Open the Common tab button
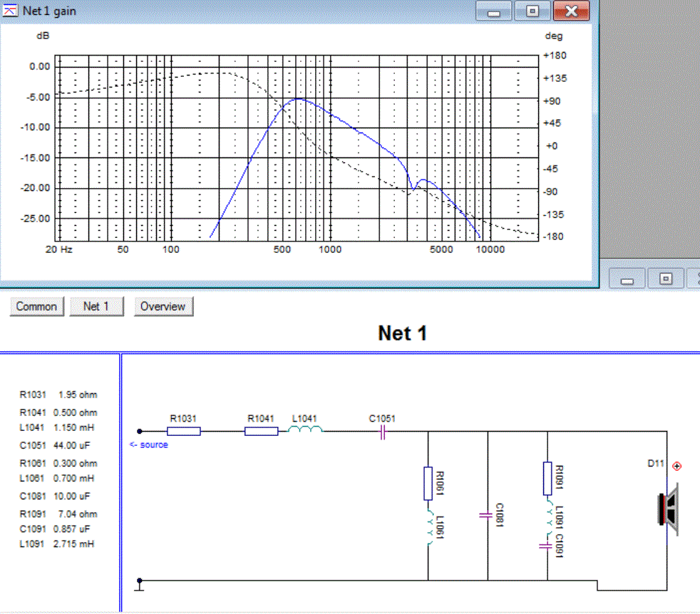The width and height of the screenshot is (700, 614). [36, 306]
